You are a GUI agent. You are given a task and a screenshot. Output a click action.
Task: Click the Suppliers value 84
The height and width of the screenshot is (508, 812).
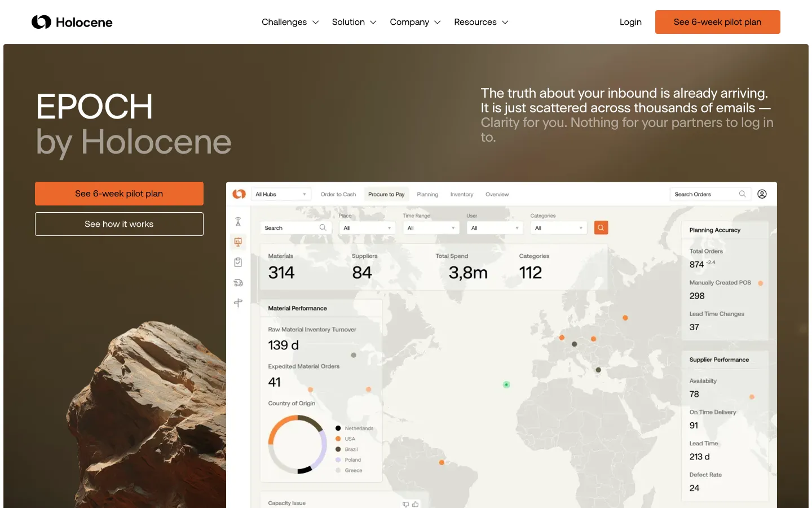pyautogui.click(x=362, y=273)
